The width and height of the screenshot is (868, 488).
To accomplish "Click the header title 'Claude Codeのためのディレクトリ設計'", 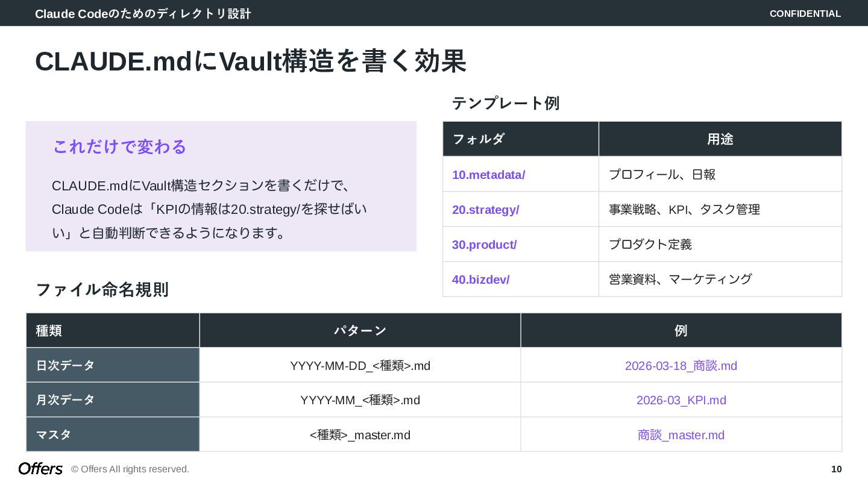I will click(143, 13).
